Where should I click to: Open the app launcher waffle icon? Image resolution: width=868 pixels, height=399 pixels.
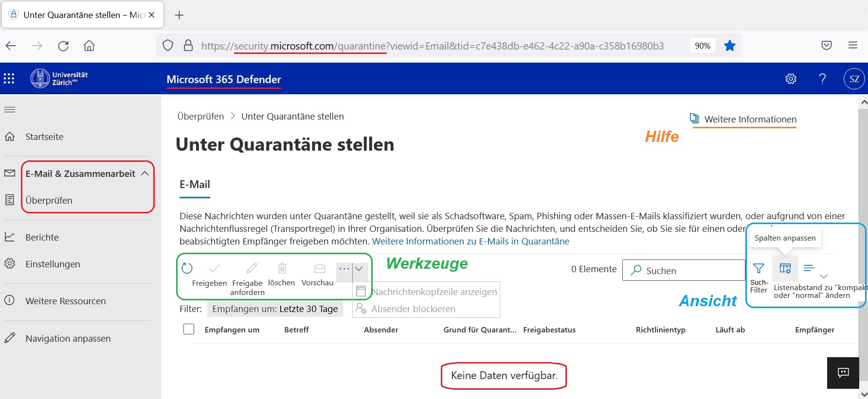click(x=9, y=79)
